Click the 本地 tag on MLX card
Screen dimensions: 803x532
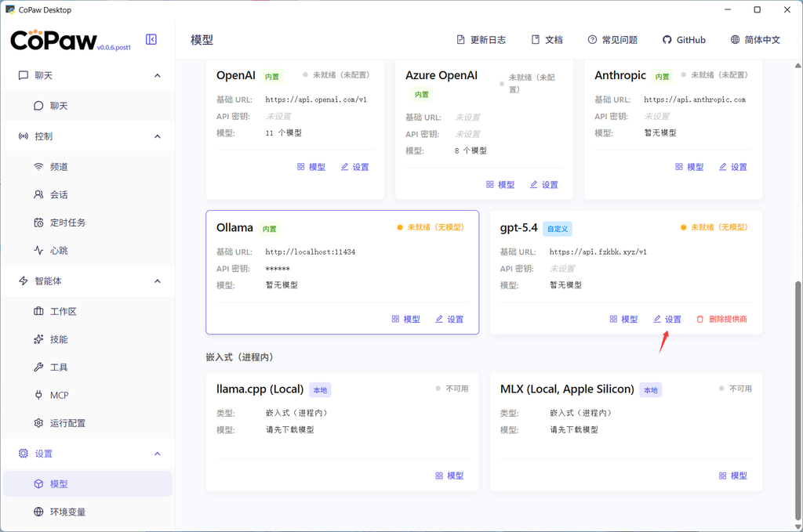point(651,390)
